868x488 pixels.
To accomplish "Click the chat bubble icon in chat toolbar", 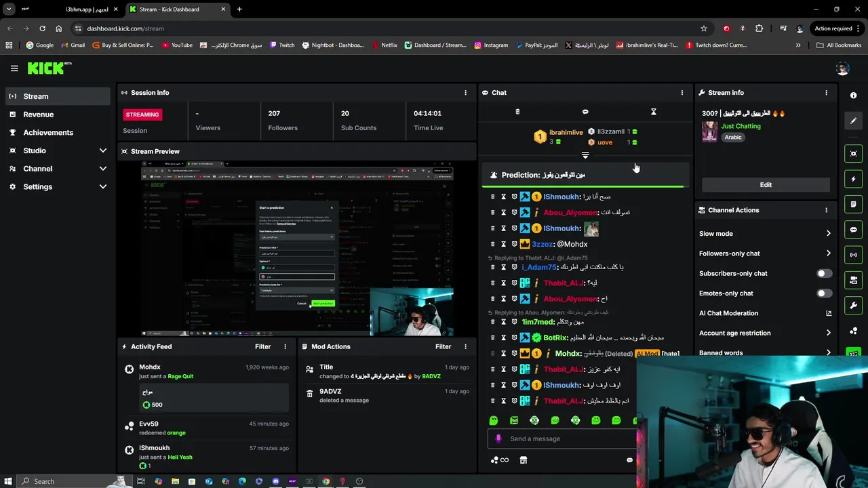I will [585, 112].
